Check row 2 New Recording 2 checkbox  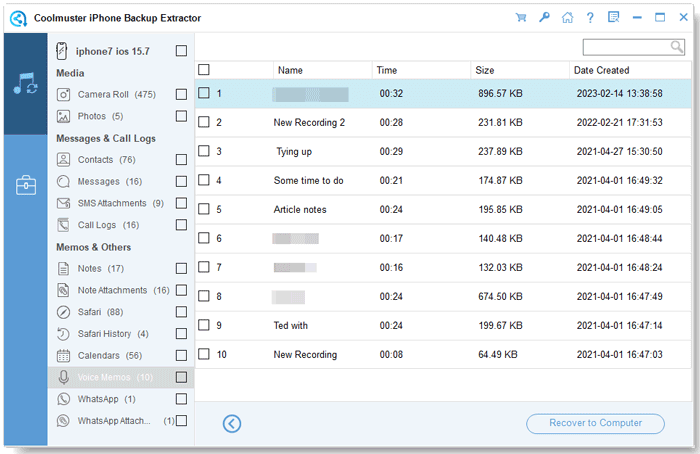(204, 122)
